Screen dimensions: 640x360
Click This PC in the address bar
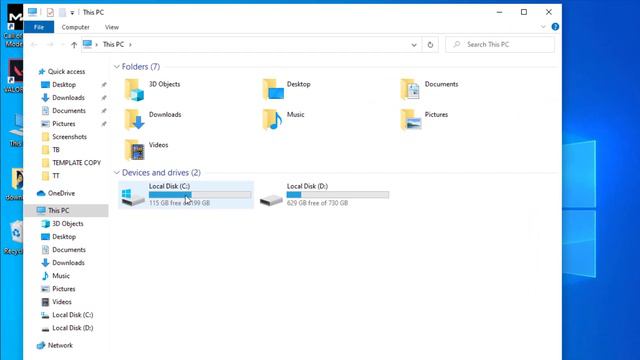tap(113, 44)
